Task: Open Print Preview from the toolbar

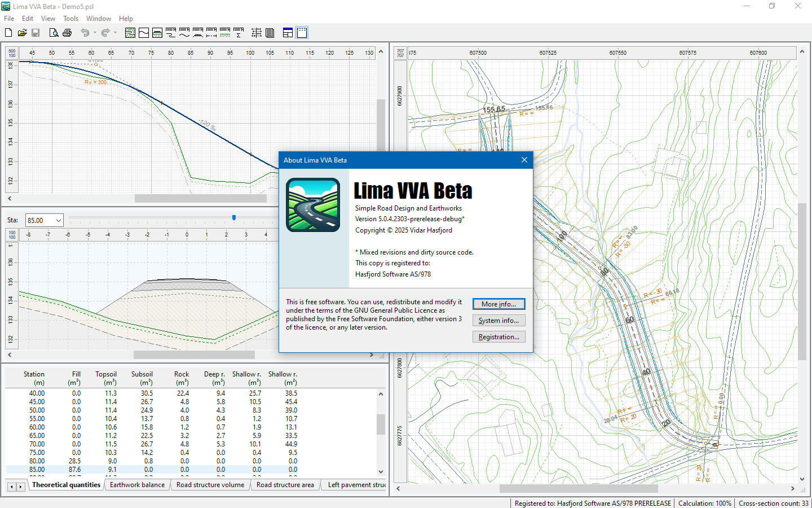Action: click(54, 33)
